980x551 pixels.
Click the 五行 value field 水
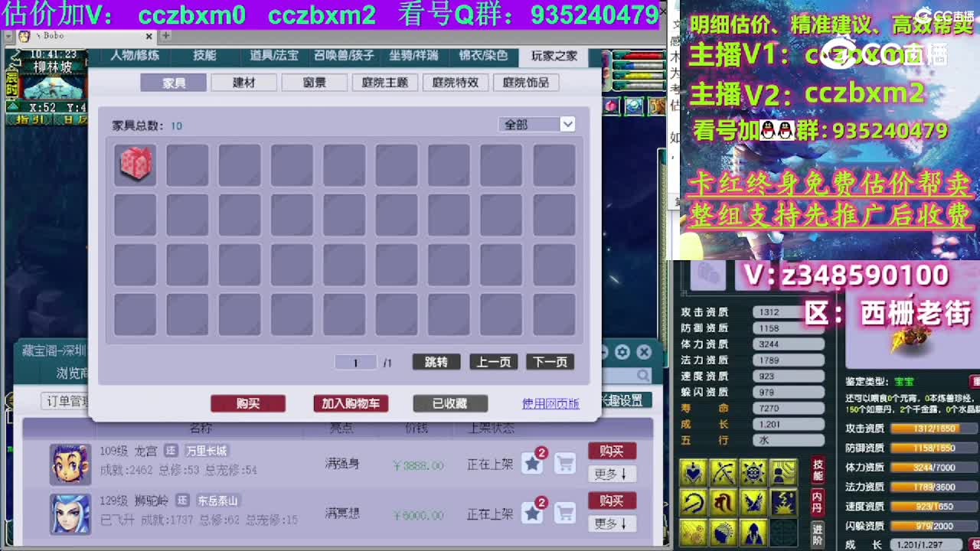(x=789, y=441)
